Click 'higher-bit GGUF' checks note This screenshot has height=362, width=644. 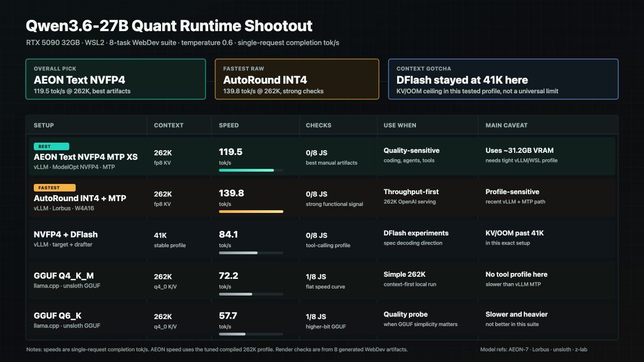click(325, 327)
